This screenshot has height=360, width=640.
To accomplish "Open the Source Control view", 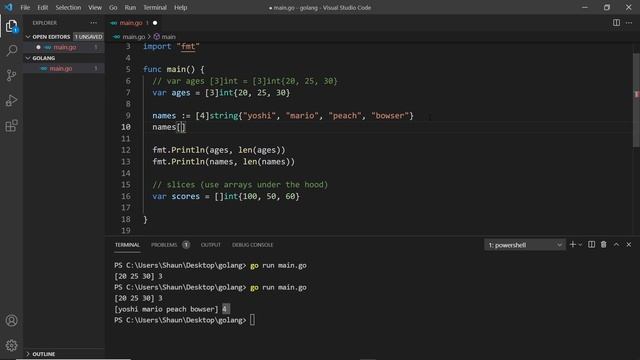I will pyautogui.click(x=11, y=76).
